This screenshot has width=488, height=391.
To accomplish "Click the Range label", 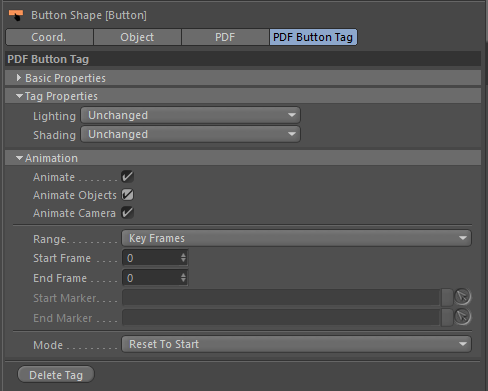I will click(x=50, y=239).
